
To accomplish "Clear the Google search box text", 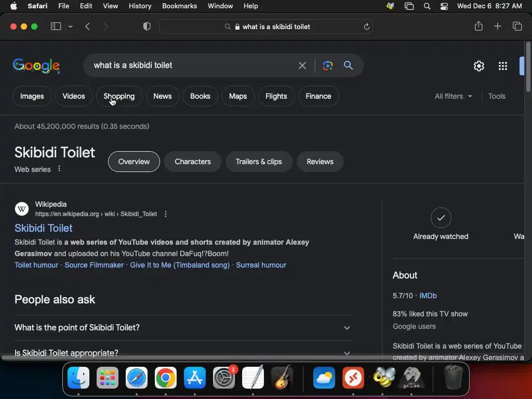I will 302,65.
